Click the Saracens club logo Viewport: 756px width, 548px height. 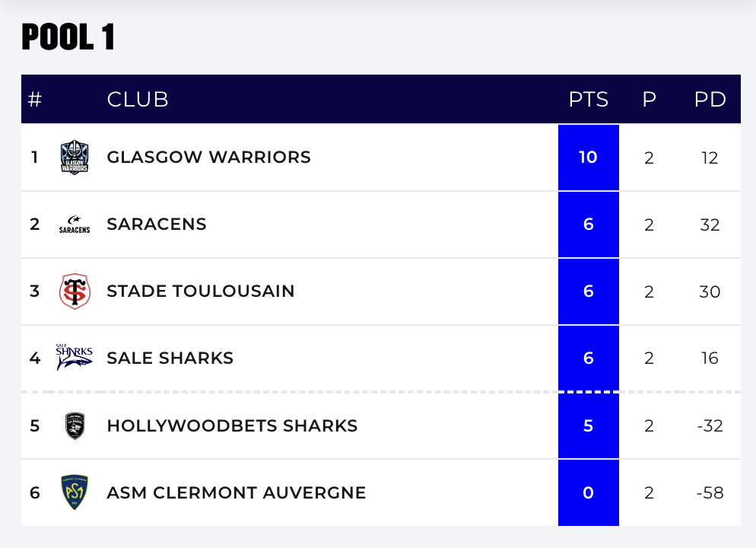[75, 225]
